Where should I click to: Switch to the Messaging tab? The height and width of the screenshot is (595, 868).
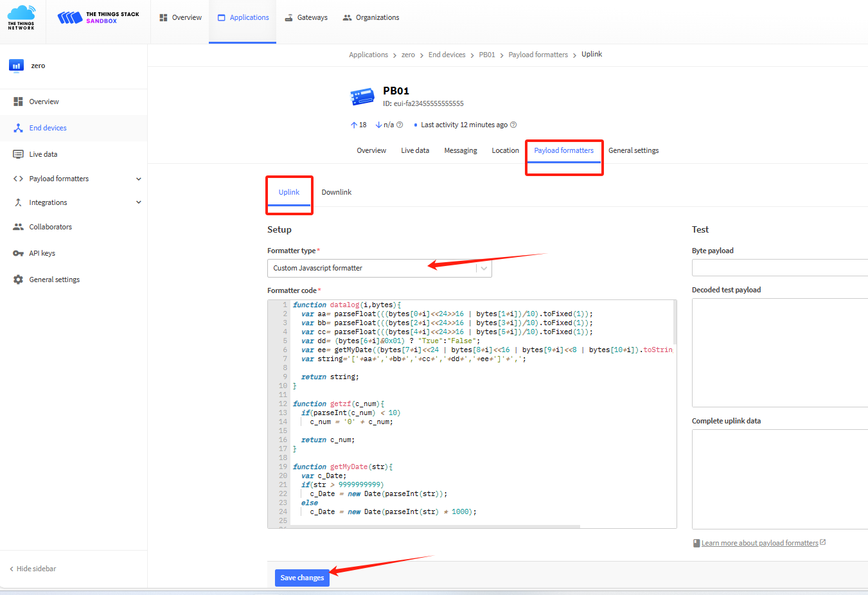click(461, 150)
